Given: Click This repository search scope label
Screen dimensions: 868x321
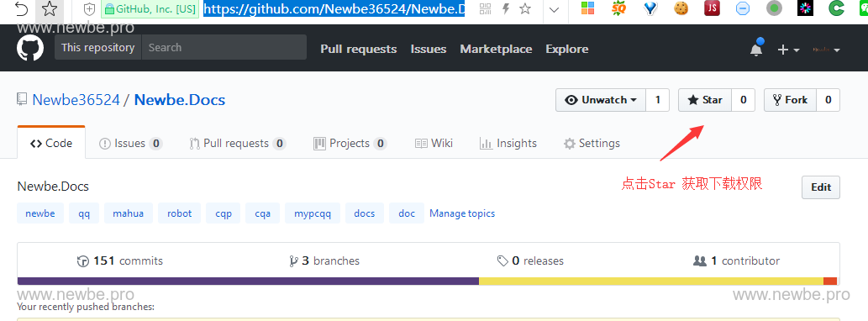Looking at the screenshot, I should (98, 47).
